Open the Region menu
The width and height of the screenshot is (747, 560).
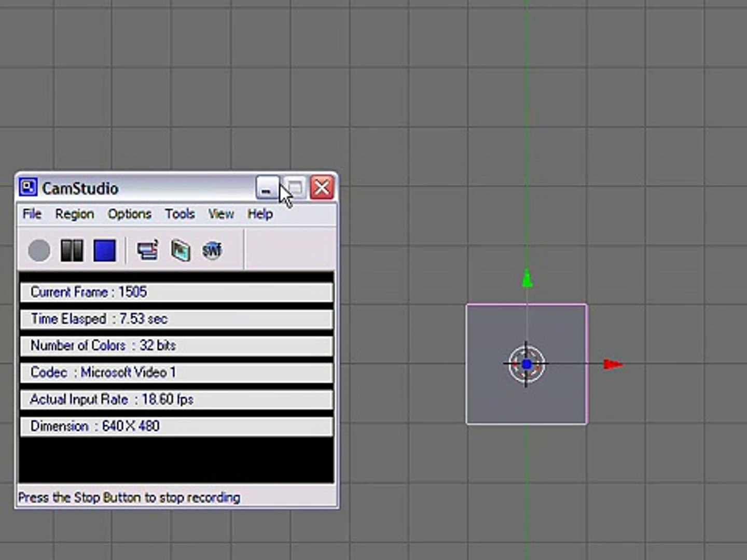pyautogui.click(x=75, y=214)
